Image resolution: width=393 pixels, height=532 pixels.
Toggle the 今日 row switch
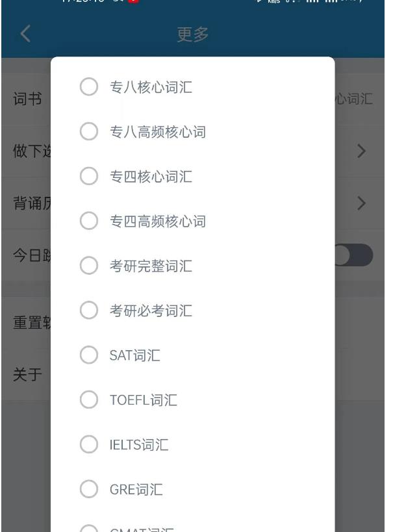[x=354, y=255]
